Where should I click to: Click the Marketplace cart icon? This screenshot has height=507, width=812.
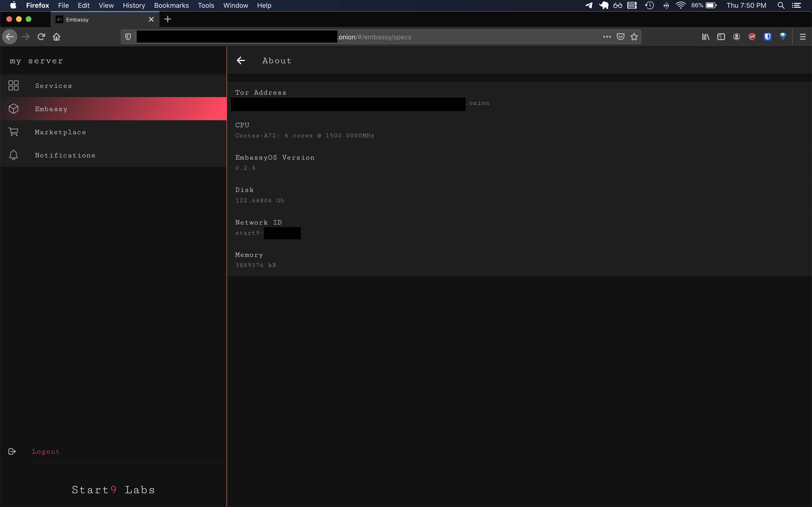14,132
